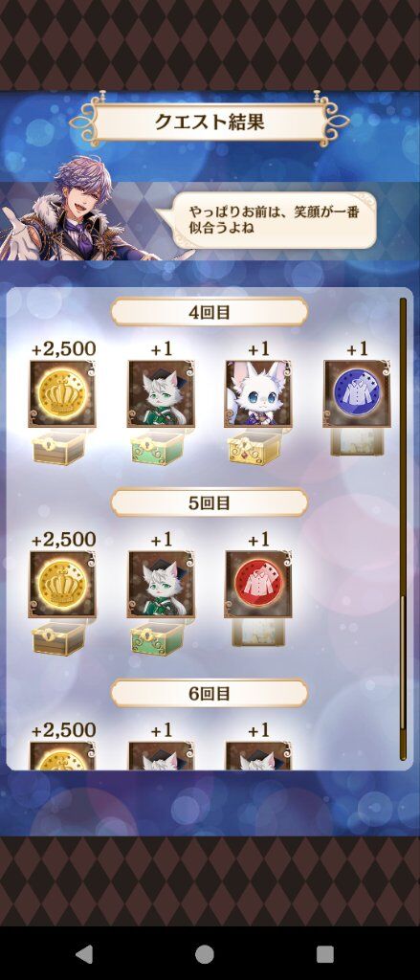Select the green-robed cat reward in 4回目
The image size is (420, 980).
(162, 393)
